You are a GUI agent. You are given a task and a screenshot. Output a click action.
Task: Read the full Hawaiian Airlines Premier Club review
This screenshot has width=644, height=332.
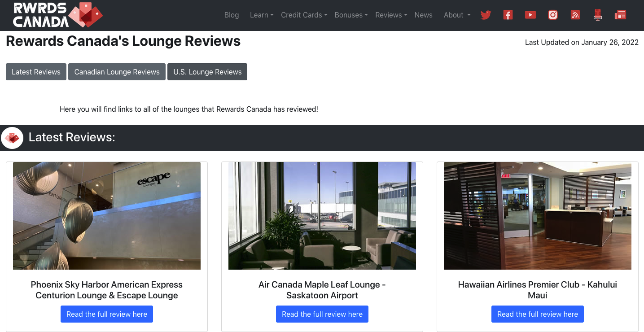point(538,314)
